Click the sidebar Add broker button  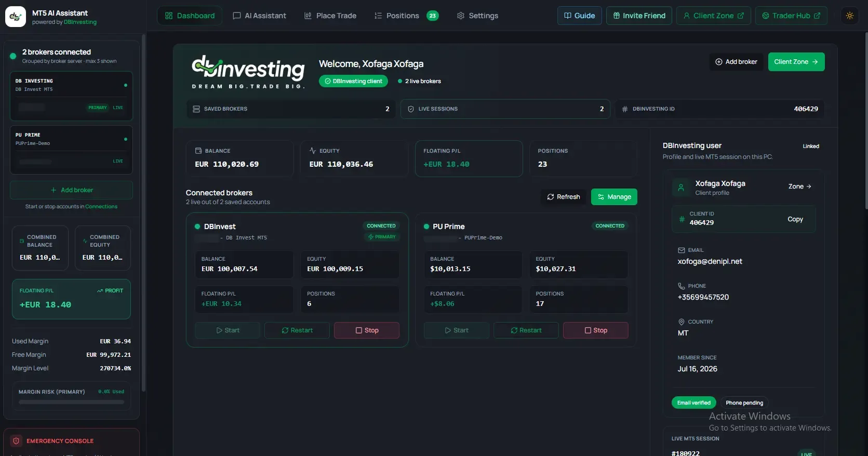point(71,190)
